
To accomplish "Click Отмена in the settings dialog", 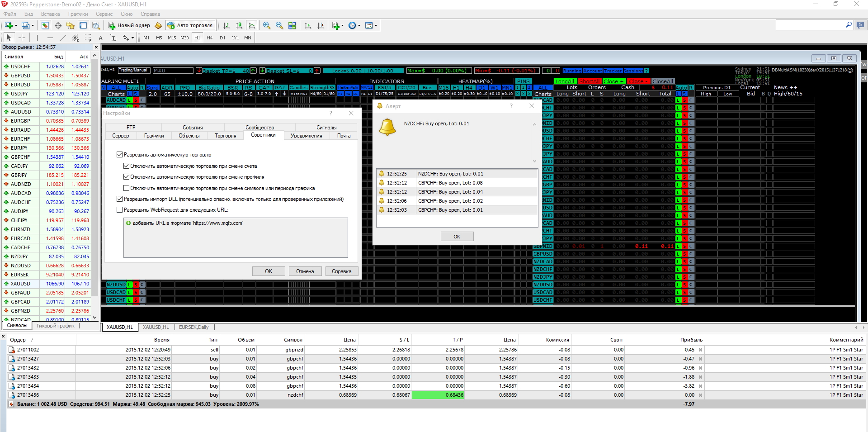I will tap(305, 271).
